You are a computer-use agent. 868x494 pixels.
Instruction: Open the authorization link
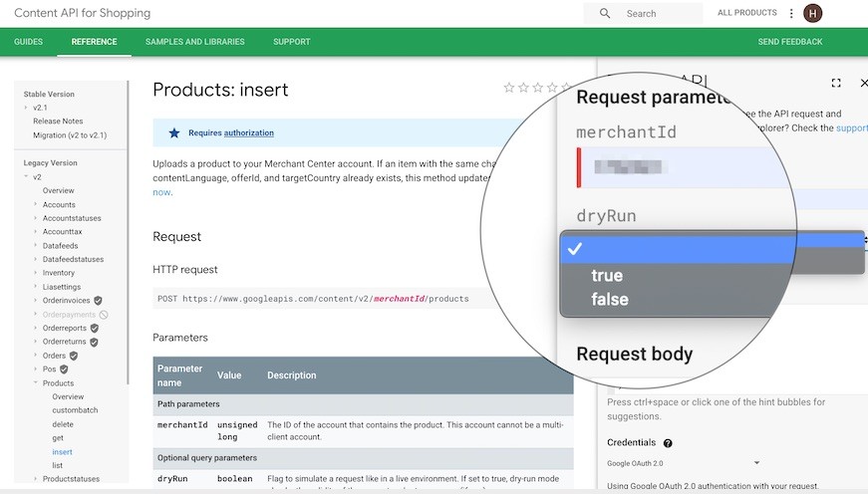tap(248, 132)
